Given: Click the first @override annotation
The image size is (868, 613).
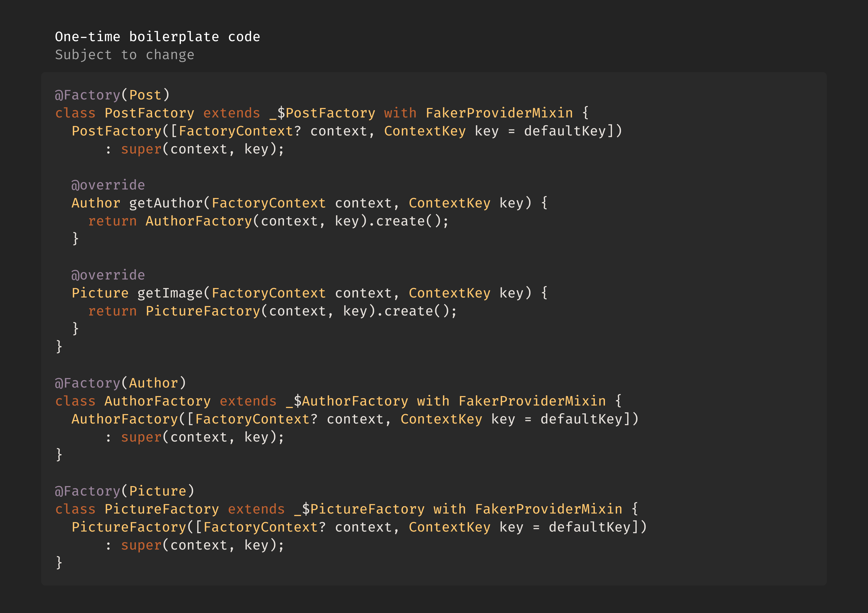Looking at the screenshot, I should tap(108, 185).
